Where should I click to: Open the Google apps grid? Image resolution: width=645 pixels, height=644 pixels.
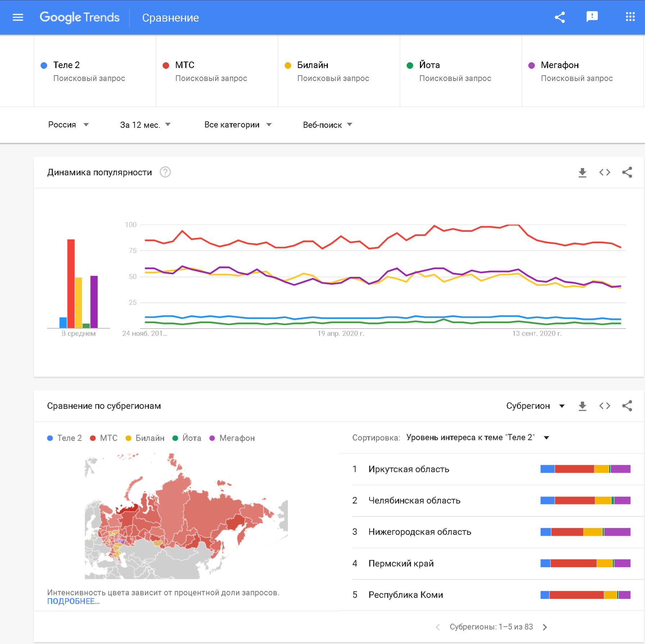(630, 17)
